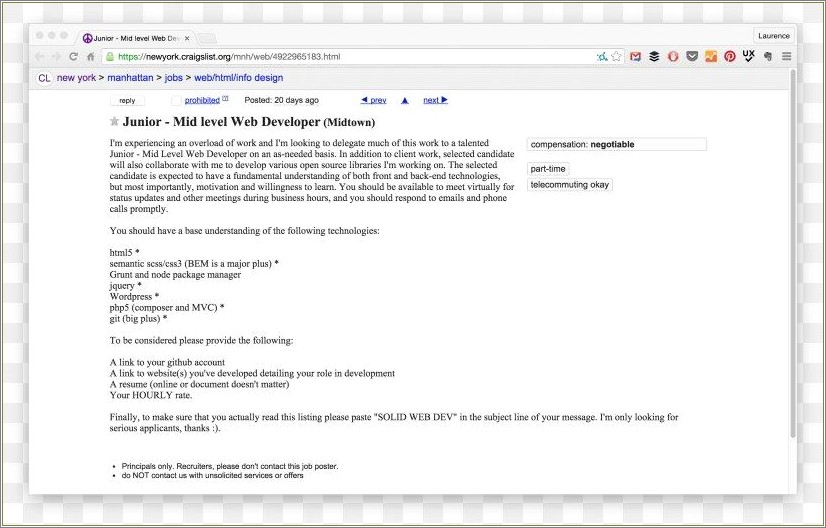Click the A link to your github account line
Image resolution: width=826 pixels, height=528 pixels.
167,363
